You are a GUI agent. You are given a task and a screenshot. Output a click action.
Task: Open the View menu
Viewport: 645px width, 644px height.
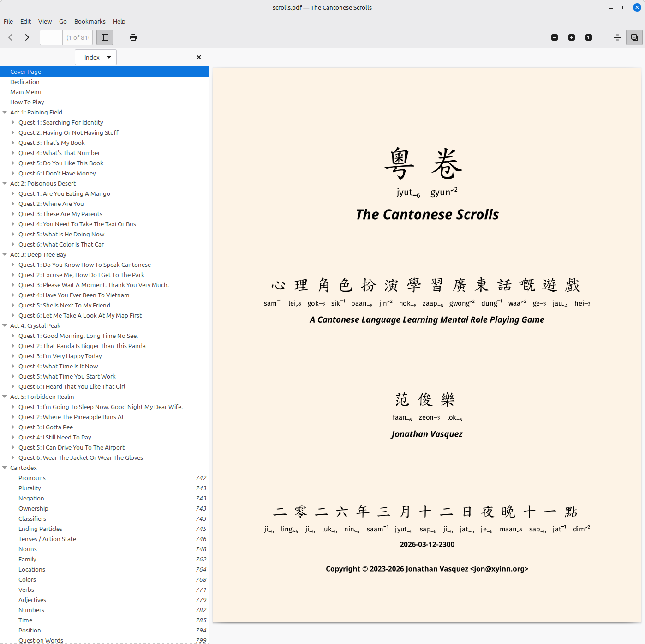(x=45, y=21)
